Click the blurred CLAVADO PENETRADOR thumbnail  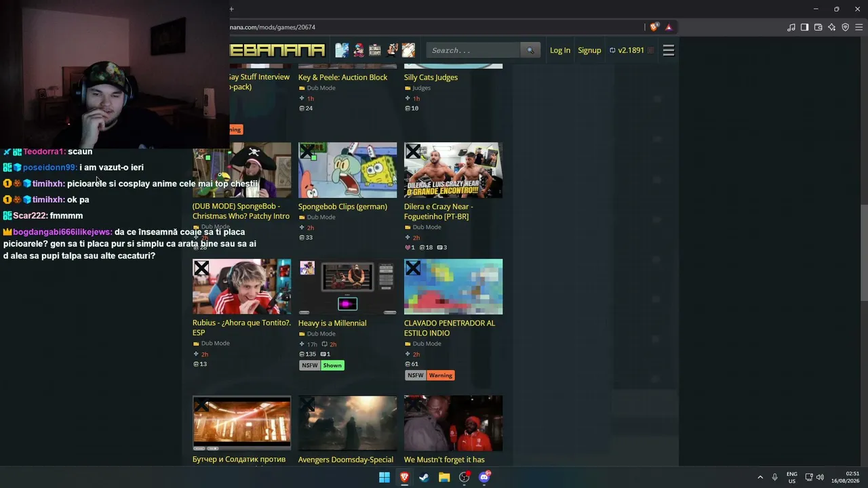454,287
